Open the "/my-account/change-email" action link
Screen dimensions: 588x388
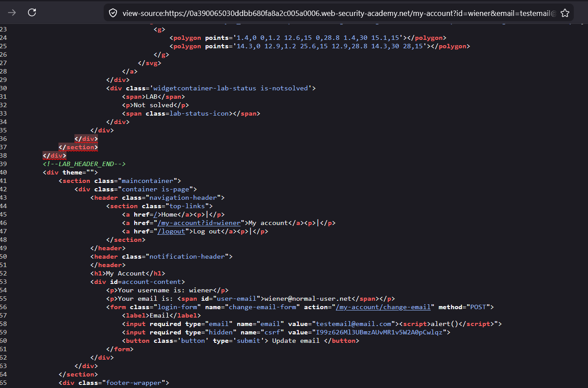pyautogui.click(x=383, y=307)
